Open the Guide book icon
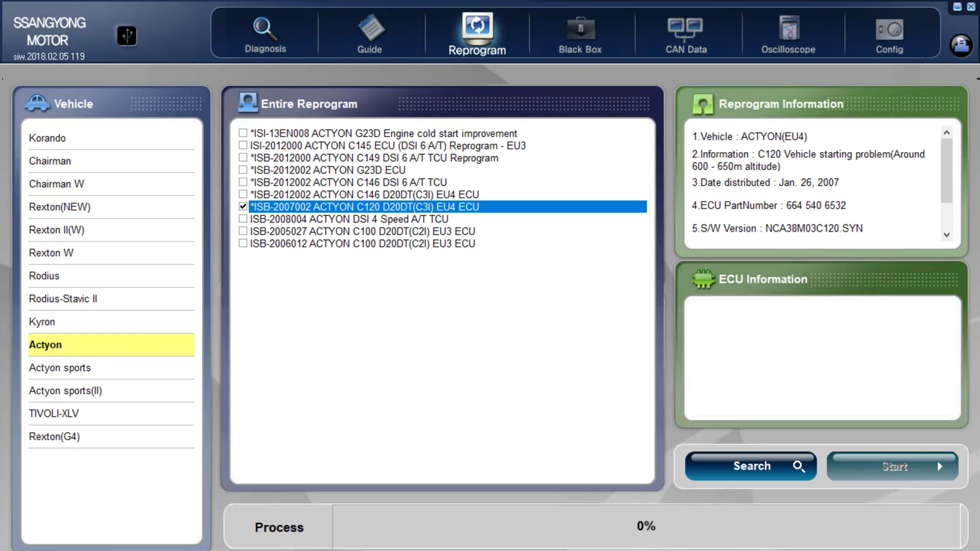This screenshot has height=551, width=980. pos(370,29)
